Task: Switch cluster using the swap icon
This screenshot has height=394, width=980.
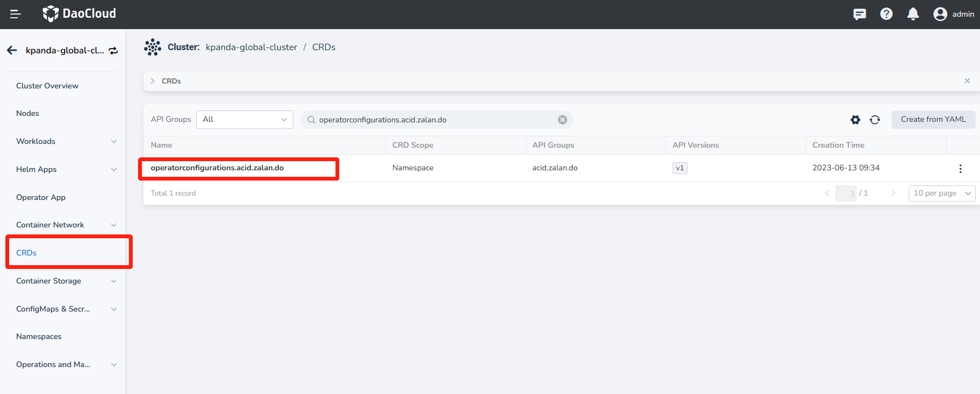Action: coord(113,51)
